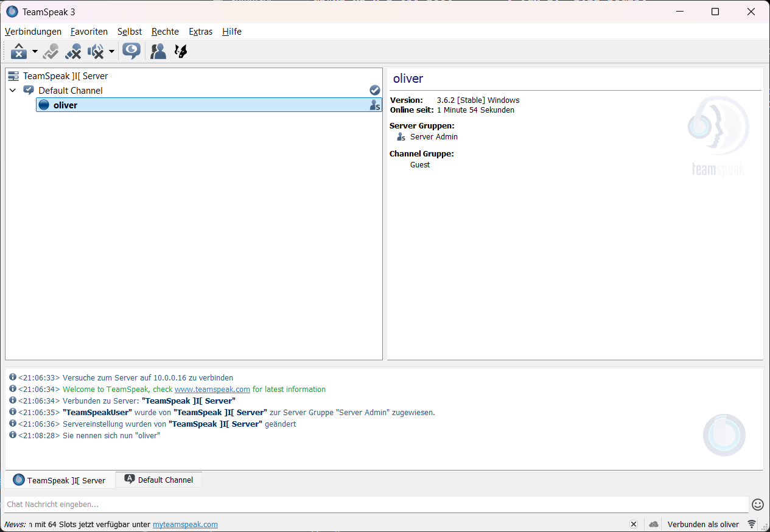The height and width of the screenshot is (532, 770).
Task: Follow the myteamspeak.com news link
Action: [185, 524]
